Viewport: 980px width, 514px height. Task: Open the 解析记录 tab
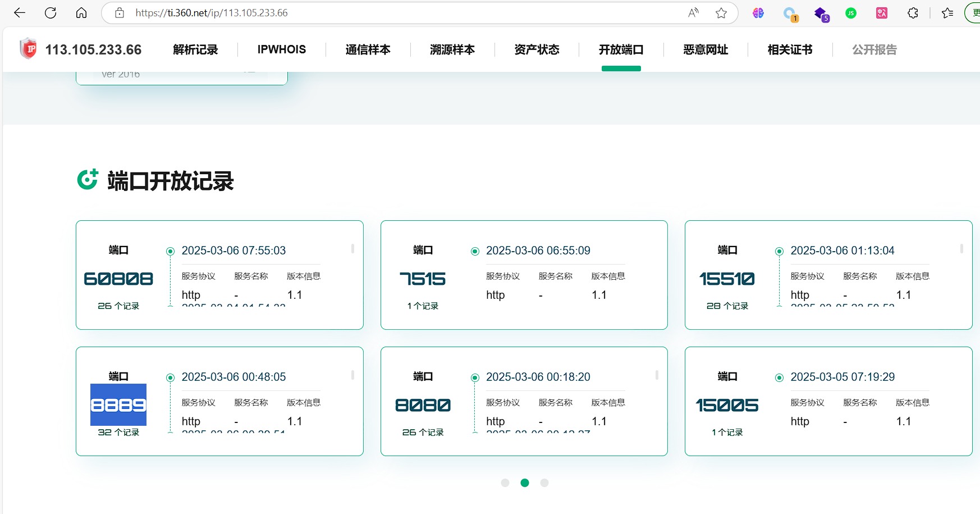195,49
